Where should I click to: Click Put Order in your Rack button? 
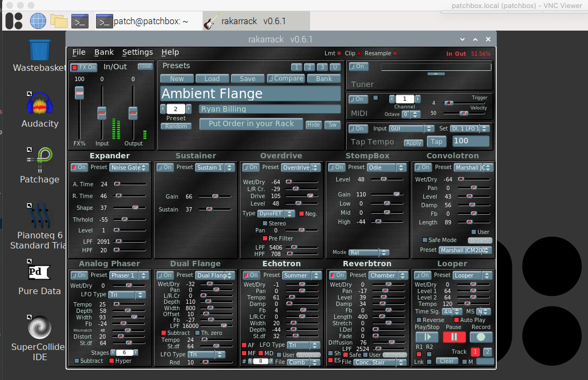click(251, 124)
